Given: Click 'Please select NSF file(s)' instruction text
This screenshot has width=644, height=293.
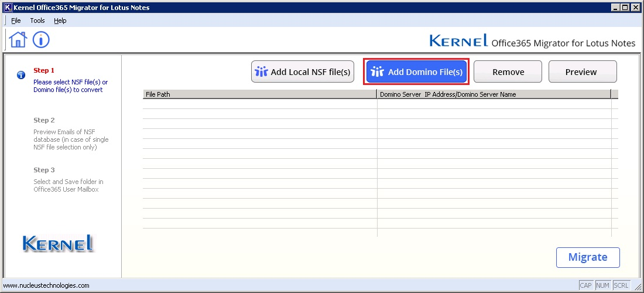Looking at the screenshot, I should (71, 86).
